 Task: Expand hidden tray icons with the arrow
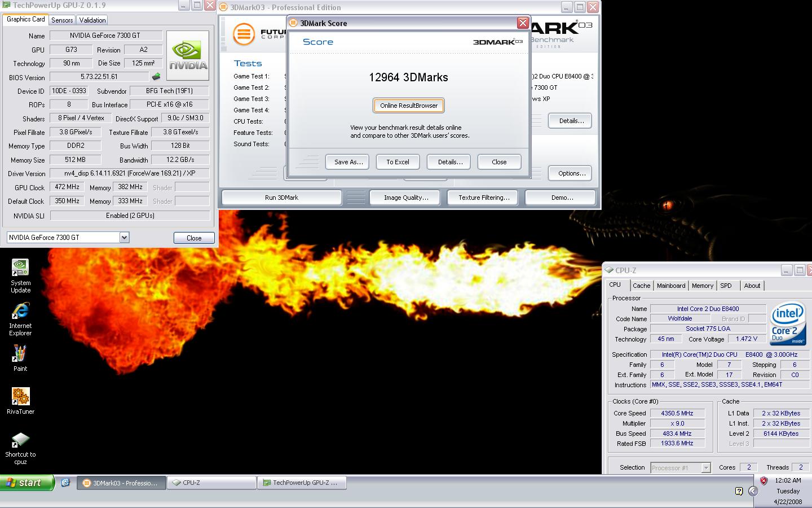753,491
